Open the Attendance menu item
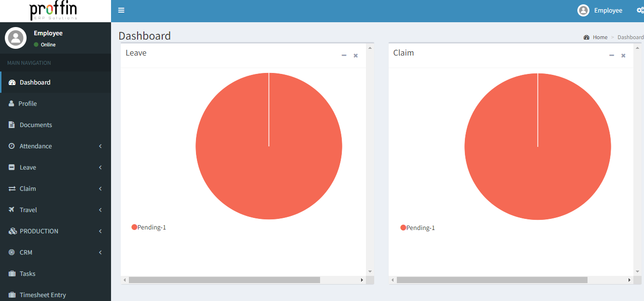This screenshot has width=644, height=301. (56, 146)
